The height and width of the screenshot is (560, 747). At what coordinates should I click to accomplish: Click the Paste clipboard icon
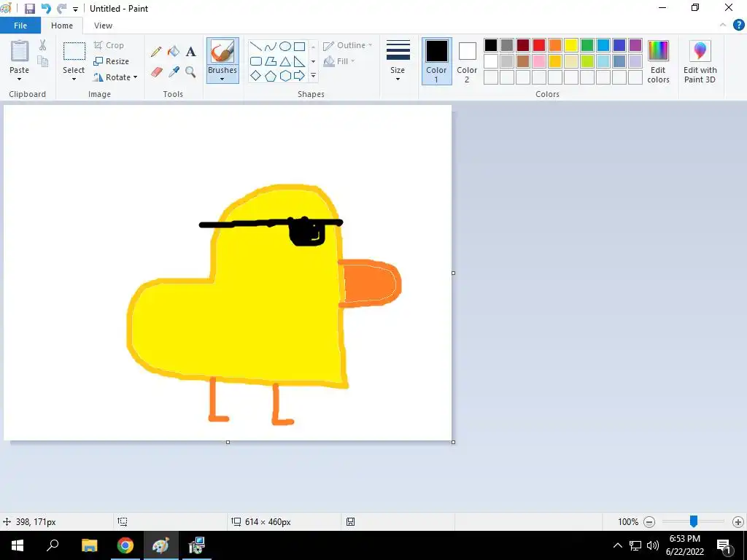point(20,51)
